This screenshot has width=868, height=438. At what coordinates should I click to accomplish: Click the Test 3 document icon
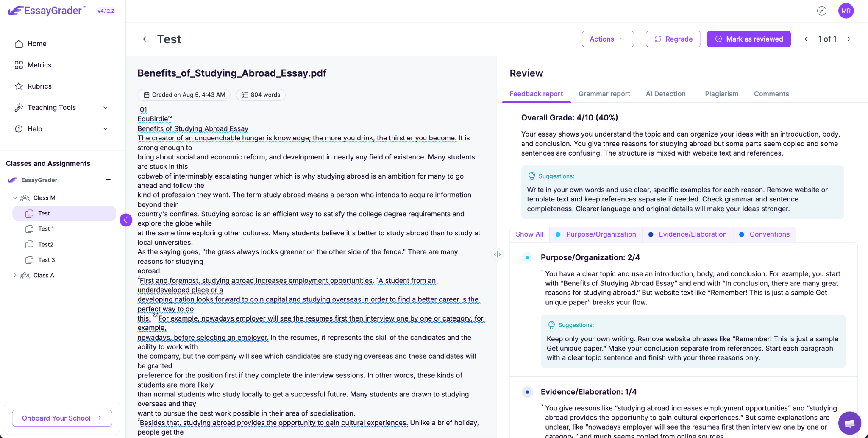pyautogui.click(x=29, y=260)
